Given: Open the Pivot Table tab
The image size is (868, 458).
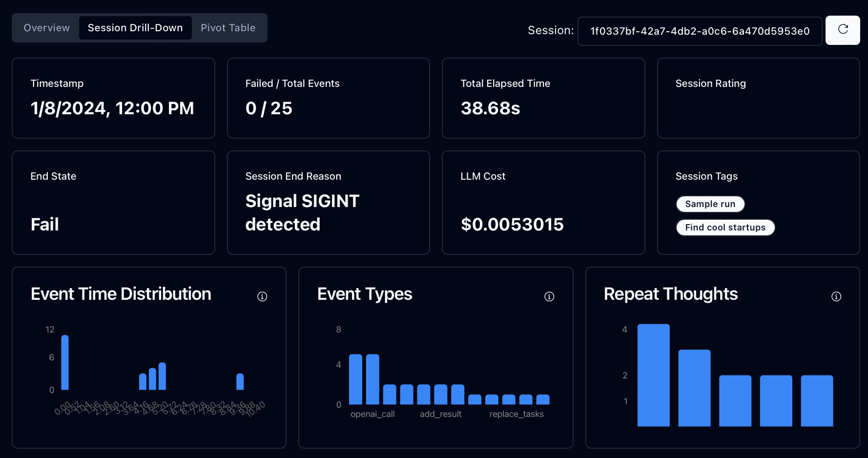Looking at the screenshot, I should point(228,28).
